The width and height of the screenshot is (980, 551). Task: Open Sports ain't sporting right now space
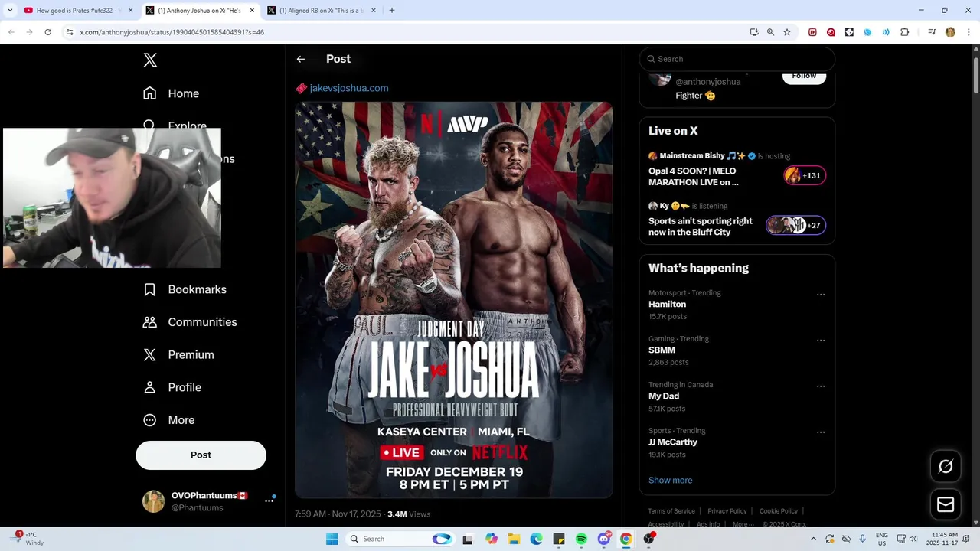point(701,227)
